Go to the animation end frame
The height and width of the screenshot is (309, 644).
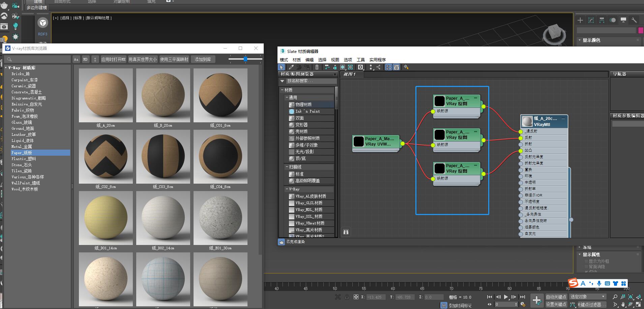(523, 297)
